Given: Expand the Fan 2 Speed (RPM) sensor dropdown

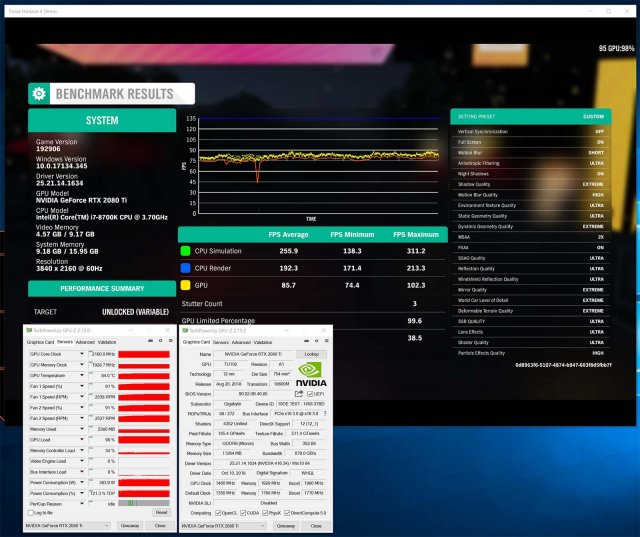Looking at the screenshot, I should [82, 418].
